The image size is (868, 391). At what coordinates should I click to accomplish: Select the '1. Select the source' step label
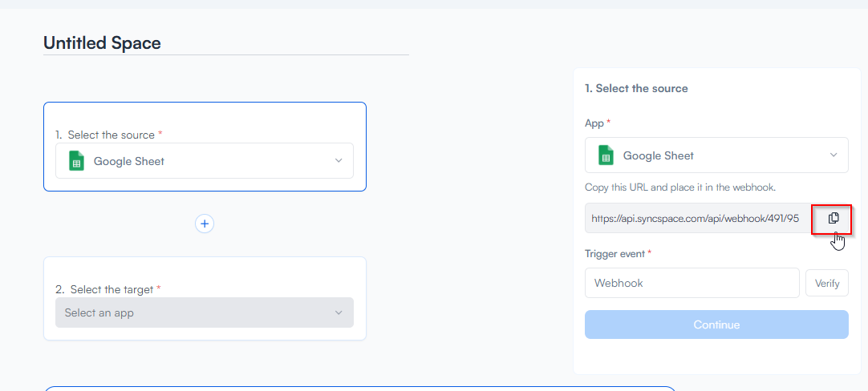[x=110, y=135]
